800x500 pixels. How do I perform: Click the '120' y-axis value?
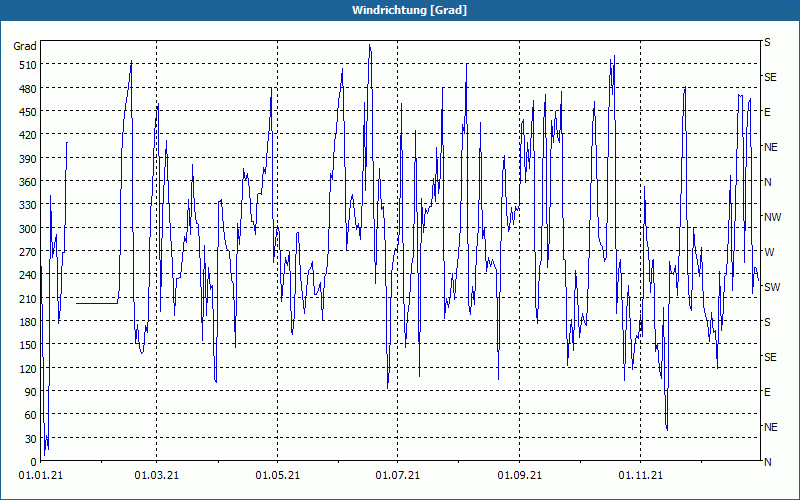pos(28,369)
